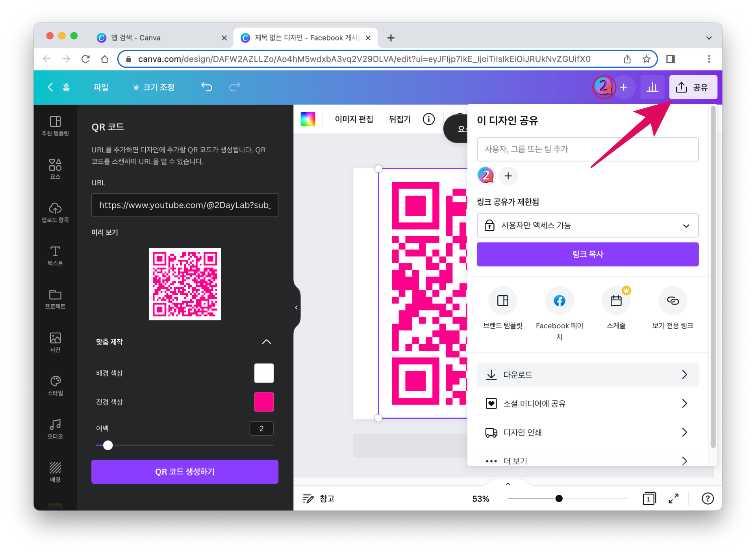Click the 사용자, 그룹 또는 팀 추가 field
Image resolution: width=756 pixels, height=555 pixels.
[x=587, y=149]
